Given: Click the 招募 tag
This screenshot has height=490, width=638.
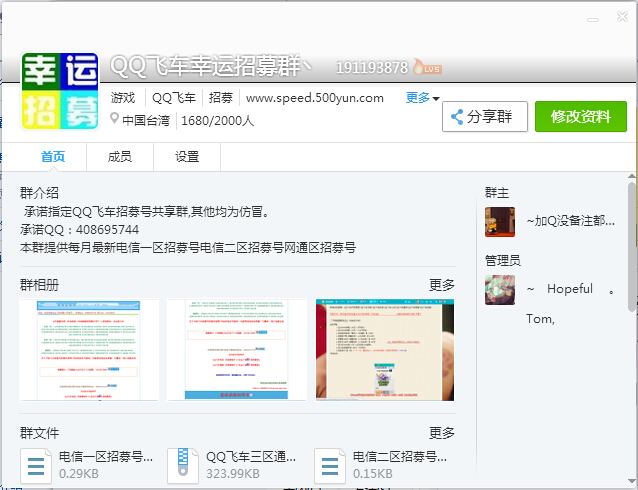Looking at the screenshot, I should coord(221,98).
